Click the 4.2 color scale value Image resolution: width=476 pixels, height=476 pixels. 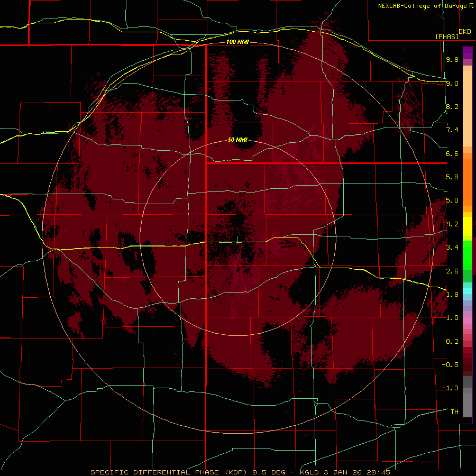point(452,224)
